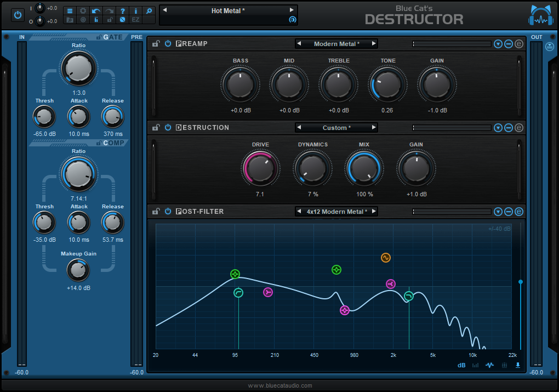Collapse DESTRUCTION with the minus circle icon
The image size is (559, 392).
[x=509, y=128]
